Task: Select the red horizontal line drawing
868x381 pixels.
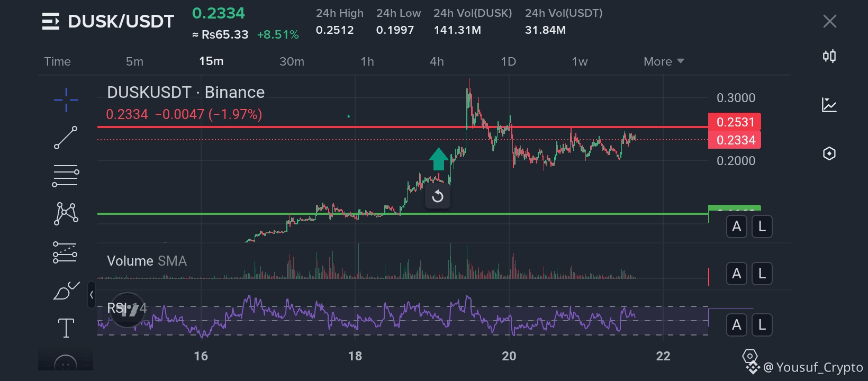Action: pyautogui.click(x=402, y=127)
